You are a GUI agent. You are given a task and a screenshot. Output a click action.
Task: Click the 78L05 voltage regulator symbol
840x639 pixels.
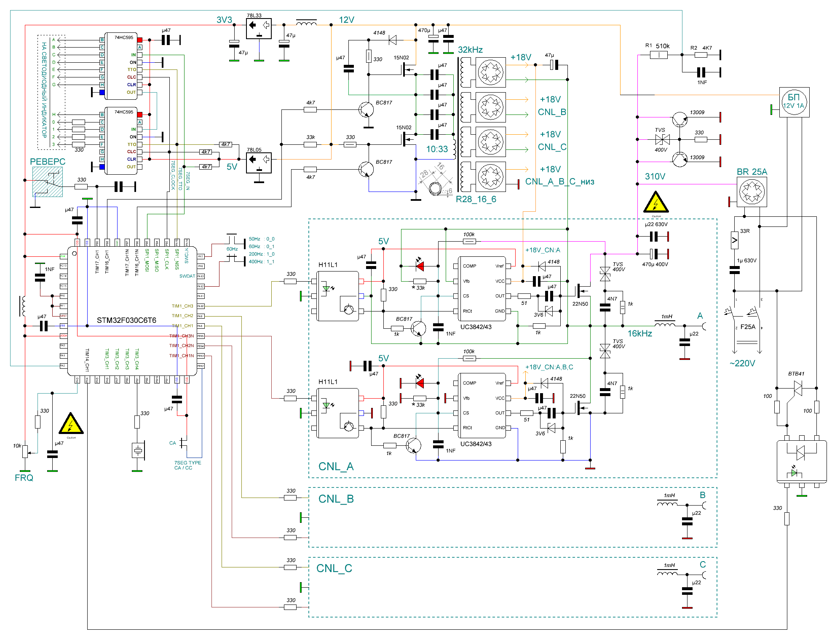tap(259, 162)
